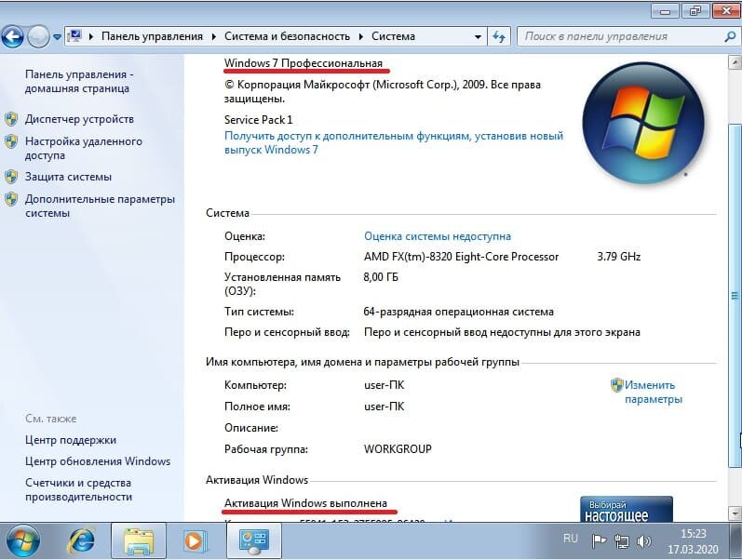
Task: Restore down the System window
Action: [x=695, y=11]
